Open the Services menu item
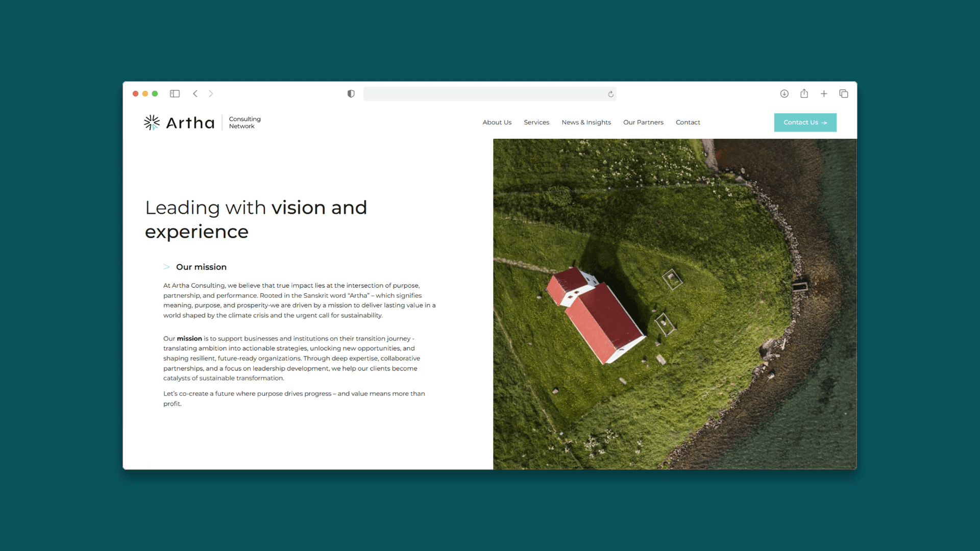The width and height of the screenshot is (980, 551). click(536, 122)
